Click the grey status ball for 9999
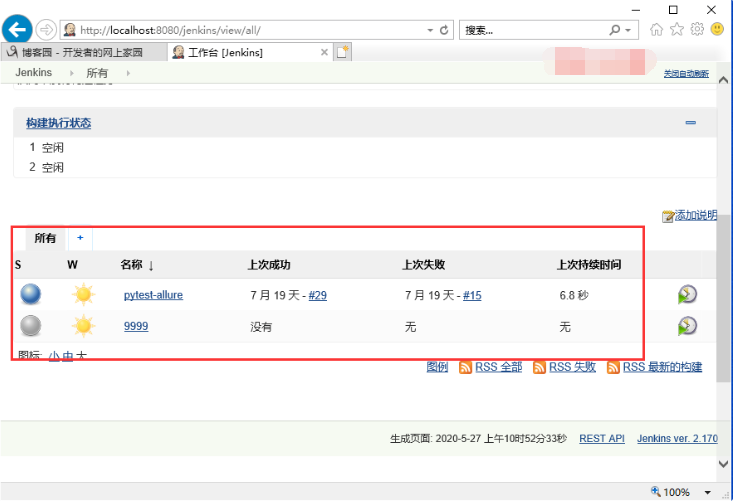This screenshot has width=733, height=501. coord(31,326)
